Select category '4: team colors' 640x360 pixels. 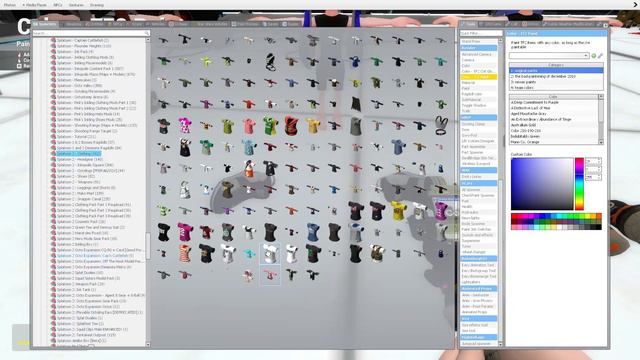[556, 88]
